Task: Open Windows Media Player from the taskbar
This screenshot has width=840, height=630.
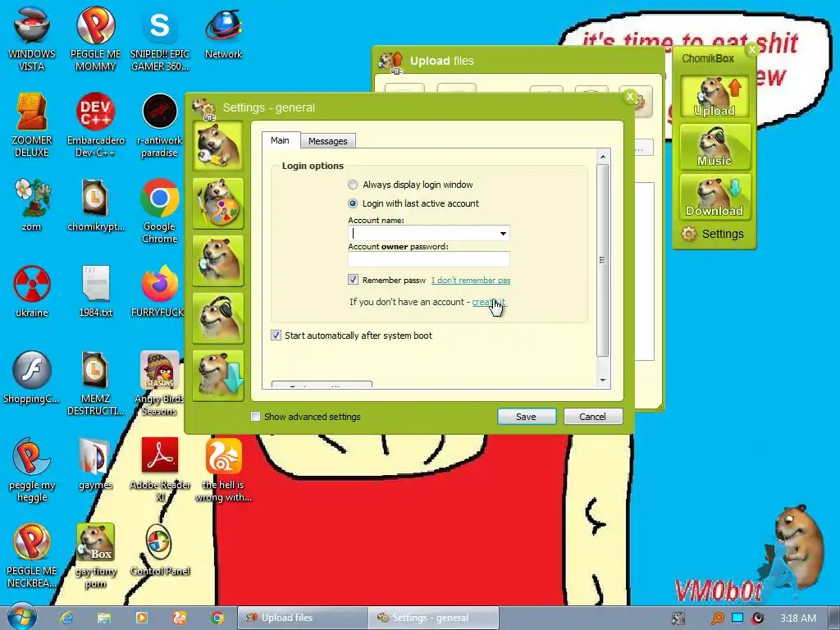Action: 141,618
